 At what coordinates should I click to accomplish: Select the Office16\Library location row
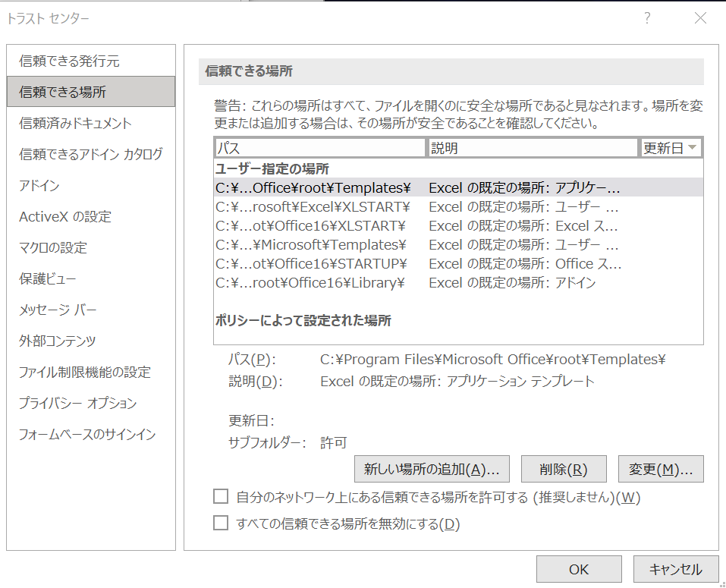(x=458, y=282)
